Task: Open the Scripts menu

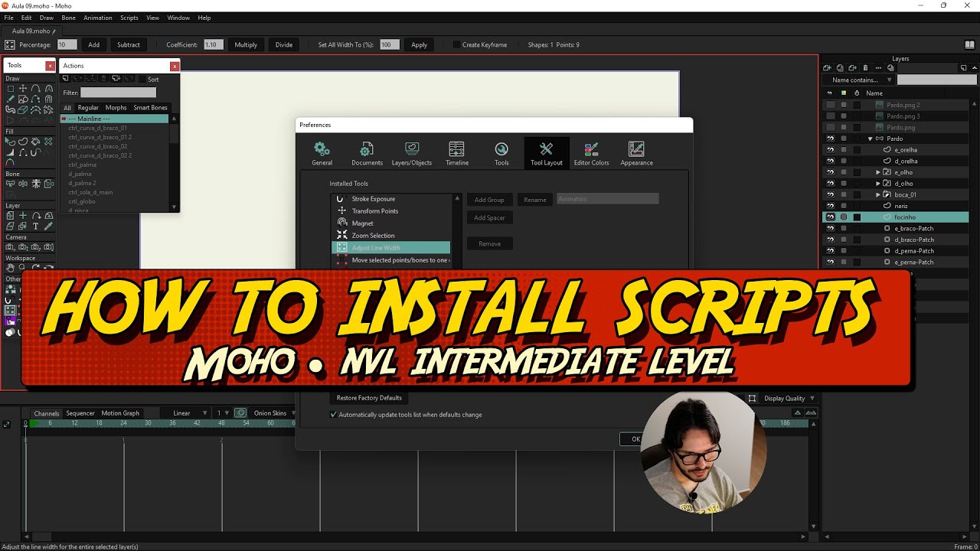Action: 129,18
